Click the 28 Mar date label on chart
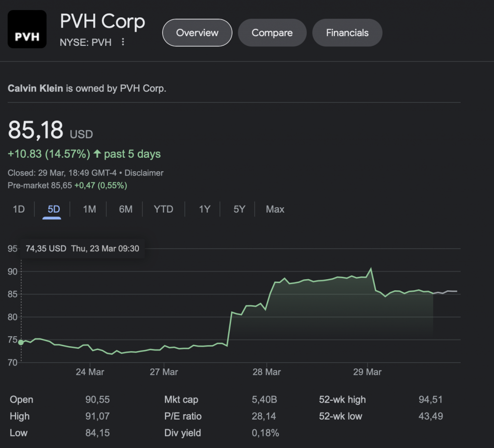This screenshot has height=448, width=494. pyautogui.click(x=266, y=372)
